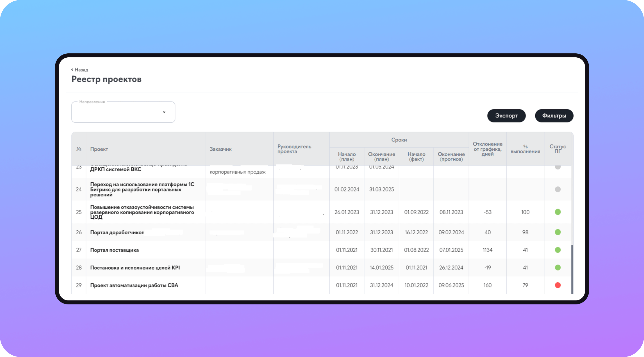Click green status dot for KPI project row
Image resolution: width=644 pixels, height=357 pixels.
pos(558,267)
